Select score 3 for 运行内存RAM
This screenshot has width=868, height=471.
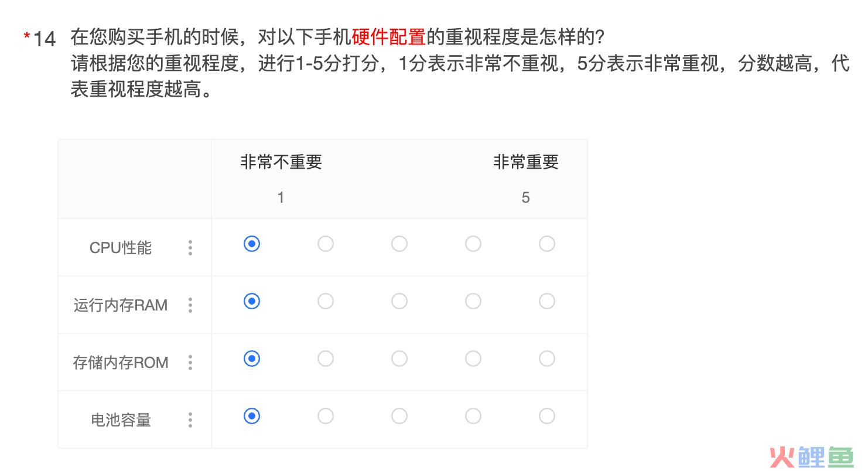(399, 301)
